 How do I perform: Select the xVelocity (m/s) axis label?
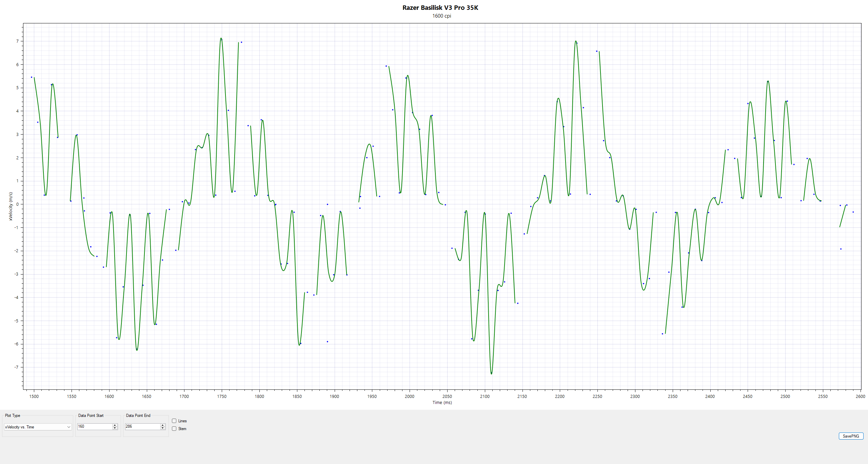(x=11, y=206)
